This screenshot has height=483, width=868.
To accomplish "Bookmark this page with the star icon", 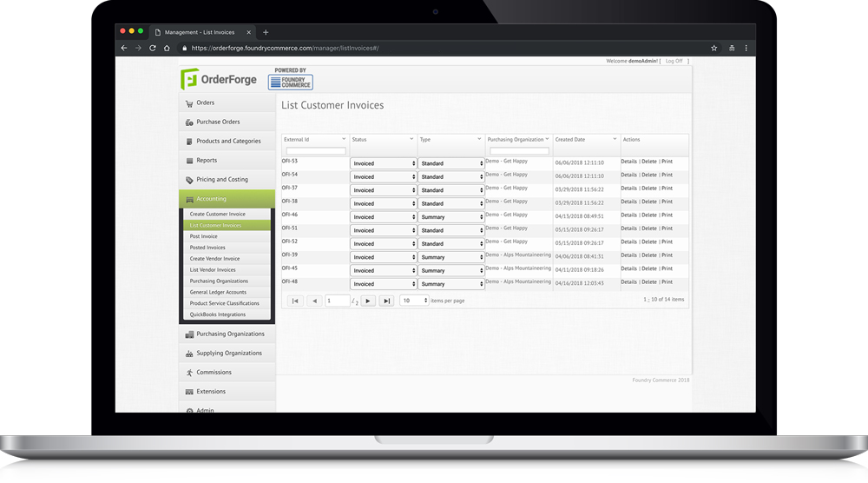I will coord(714,48).
